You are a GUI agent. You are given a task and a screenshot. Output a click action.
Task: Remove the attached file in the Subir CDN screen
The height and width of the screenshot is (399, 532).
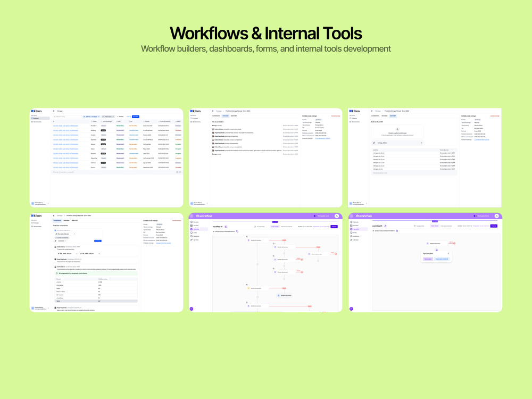point(421,143)
